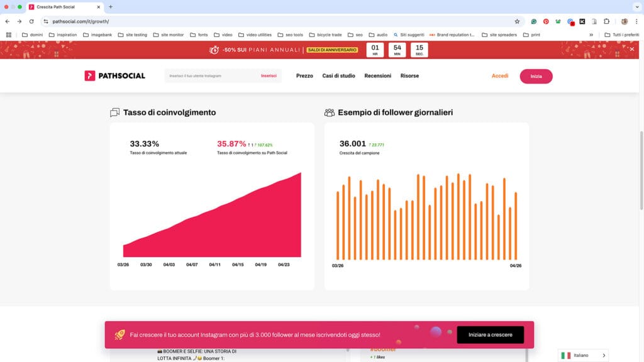
Task: Click the Instagram username input field
Action: tap(211, 76)
